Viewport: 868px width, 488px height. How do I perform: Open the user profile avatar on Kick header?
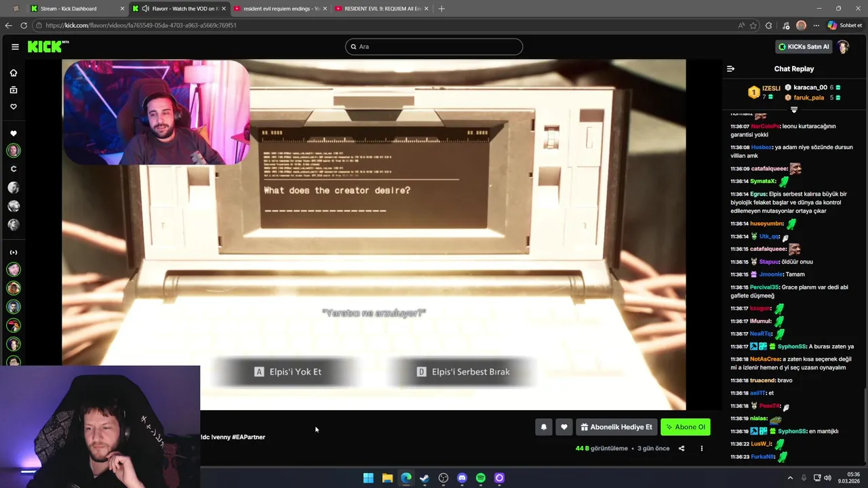[843, 47]
